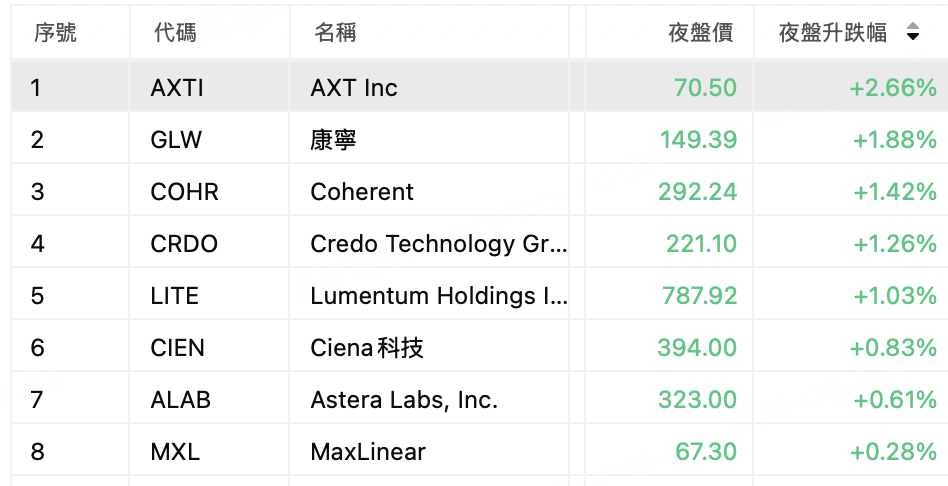Click the CRDO ticker code
The width and height of the screenshot is (948, 486).
pyautogui.click(x=184, y=244)
